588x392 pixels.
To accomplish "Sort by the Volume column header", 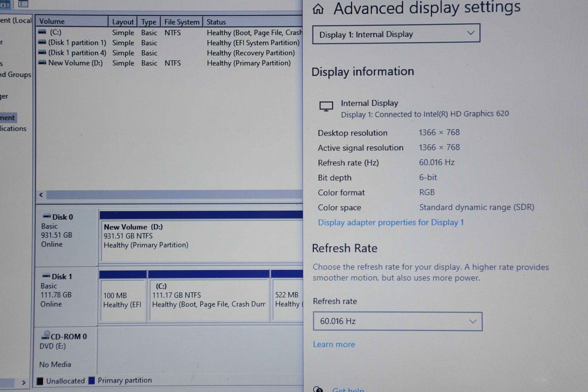I will point(72,22).
